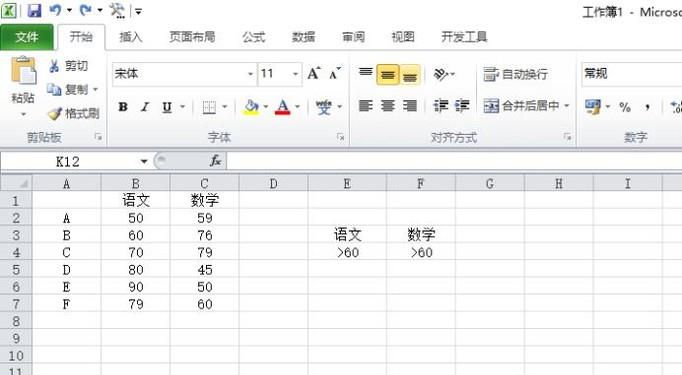This screenshot has width=682, height=375.
Task: Apply fill color bucket
Action: pos(251,107)
